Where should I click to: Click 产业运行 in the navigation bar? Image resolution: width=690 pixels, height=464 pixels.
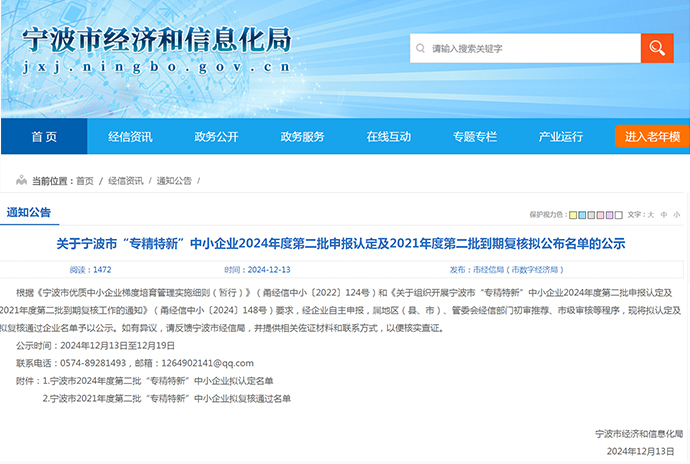(x=560, y=137)
